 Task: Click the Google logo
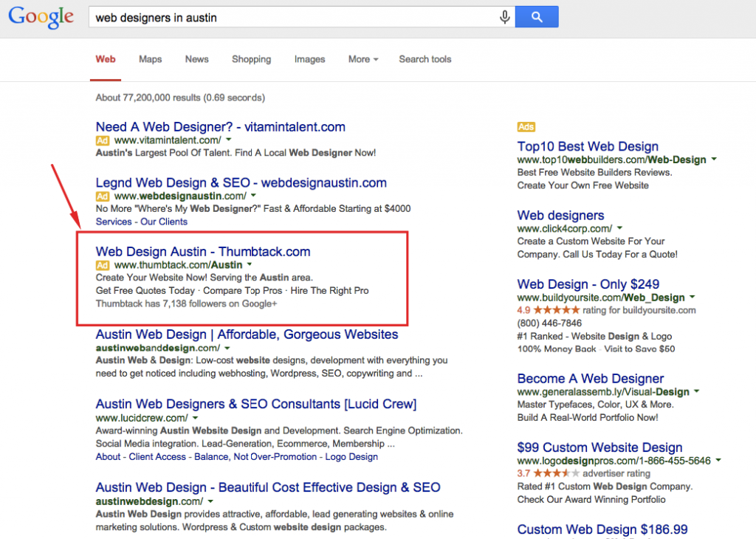click(x=41, y=18)
